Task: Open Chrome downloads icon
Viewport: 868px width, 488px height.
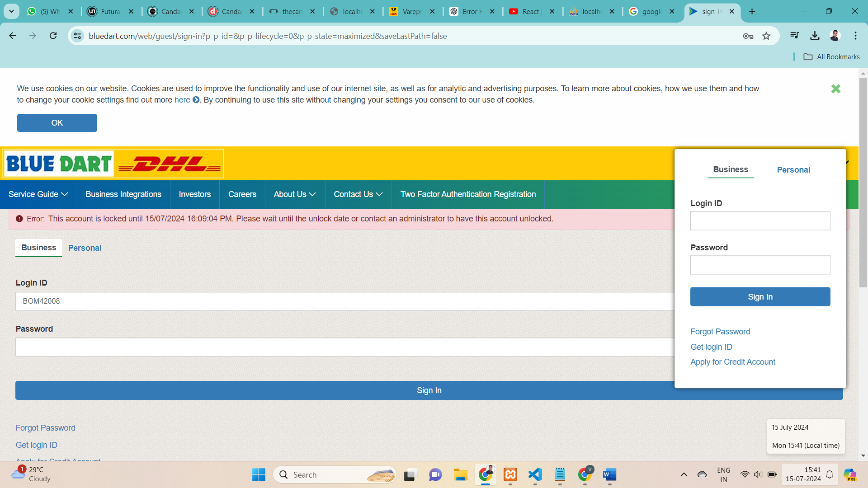Action: coord(815,36)
